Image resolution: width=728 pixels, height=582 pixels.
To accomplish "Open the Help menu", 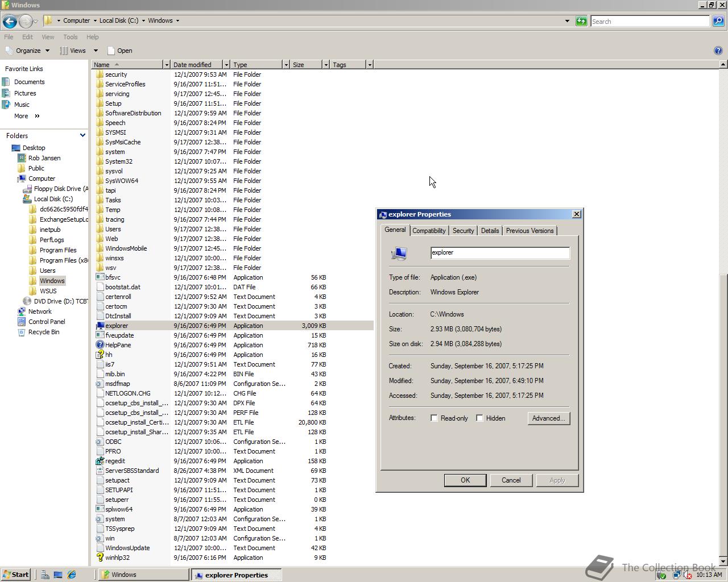I will [92, 37].
